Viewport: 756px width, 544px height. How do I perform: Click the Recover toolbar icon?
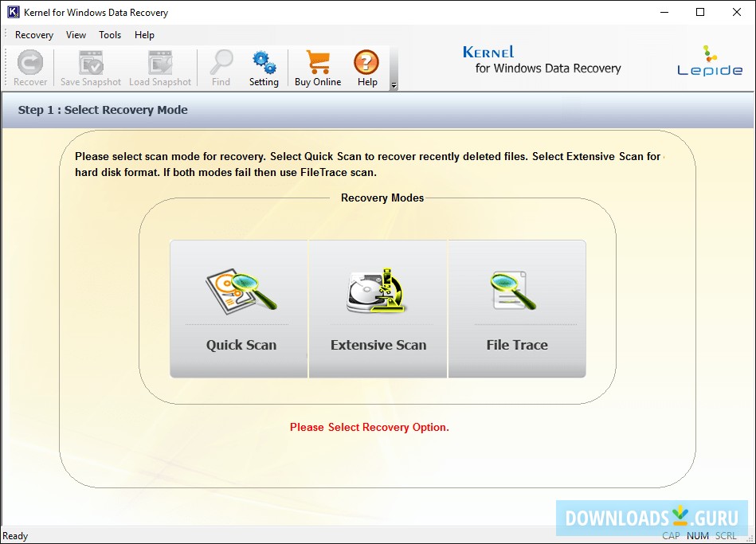(30, 68)
